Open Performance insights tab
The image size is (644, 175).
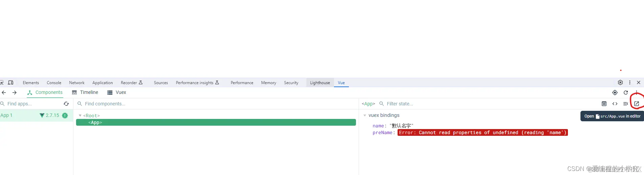click(x=197, y=83)
